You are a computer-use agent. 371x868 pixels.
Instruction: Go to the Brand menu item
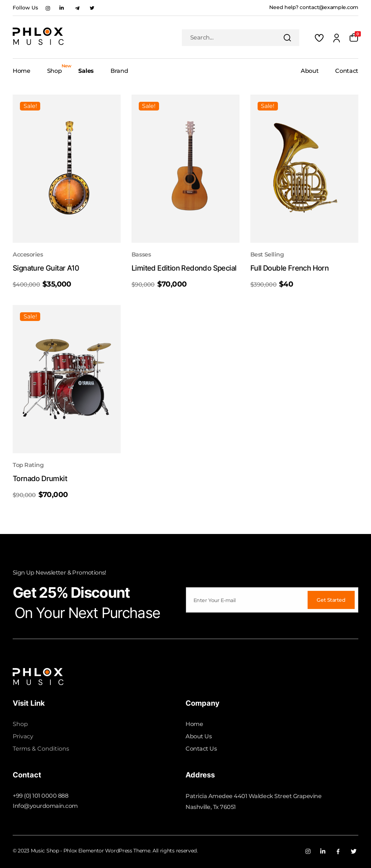(x=119, y=71)
